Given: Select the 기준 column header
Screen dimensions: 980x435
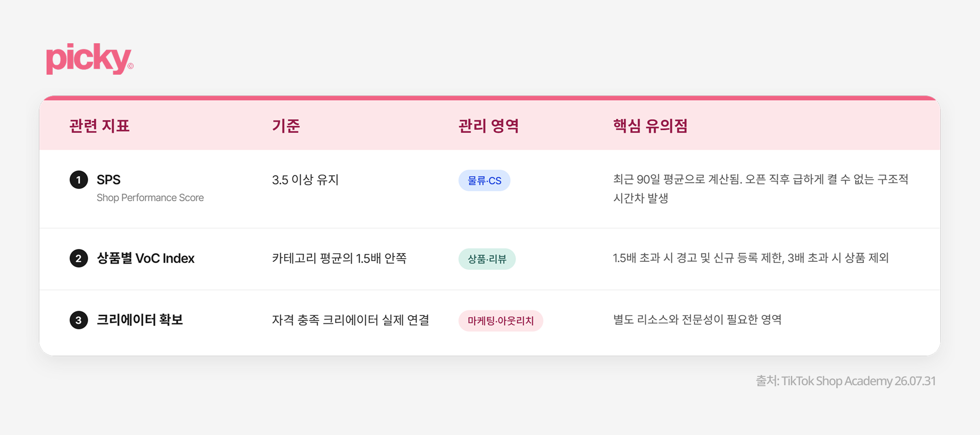Looking at the screenshot, I should pyautogui.click(x=286, y=126).
